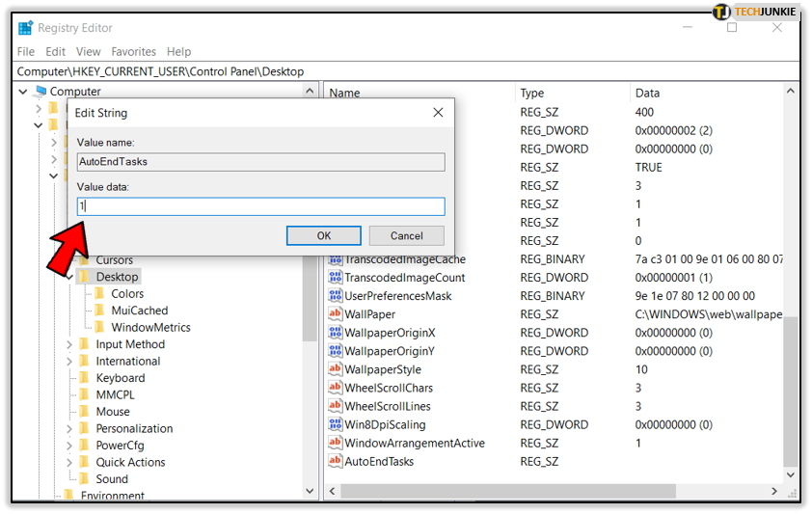The width and height of the screenshot is (812, 514).
Task: Click the tree pane scroll down arrow
Action: 310,491
